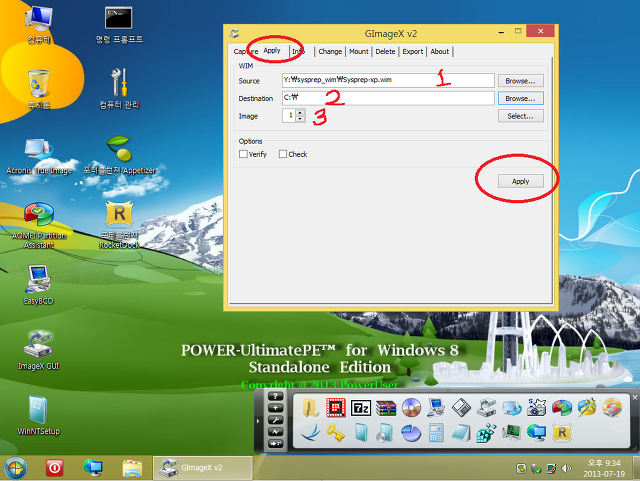Screen dimensions: 640x481
Task: Open the golden key icon in the dock
Action: 336,433
